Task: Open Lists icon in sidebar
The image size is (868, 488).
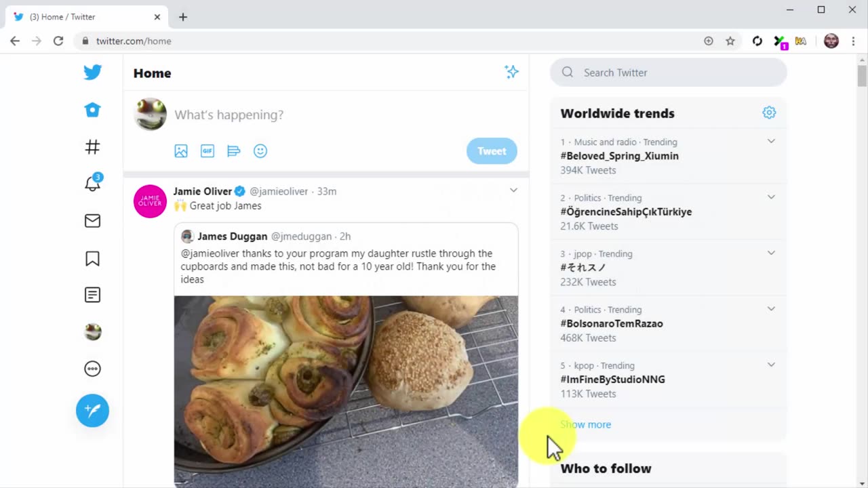Action: pyautogui.click(x=93, y=295)
